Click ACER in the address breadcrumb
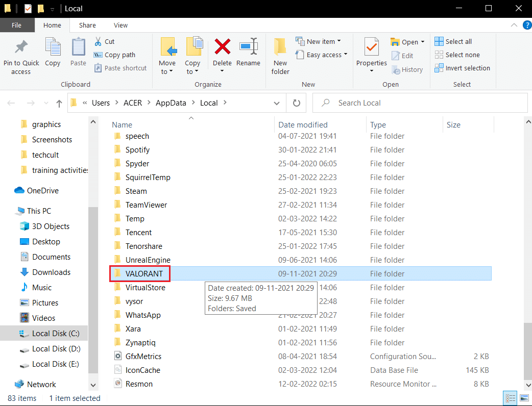The height and width of the screenshot is (406, 532). pos(133,103)
